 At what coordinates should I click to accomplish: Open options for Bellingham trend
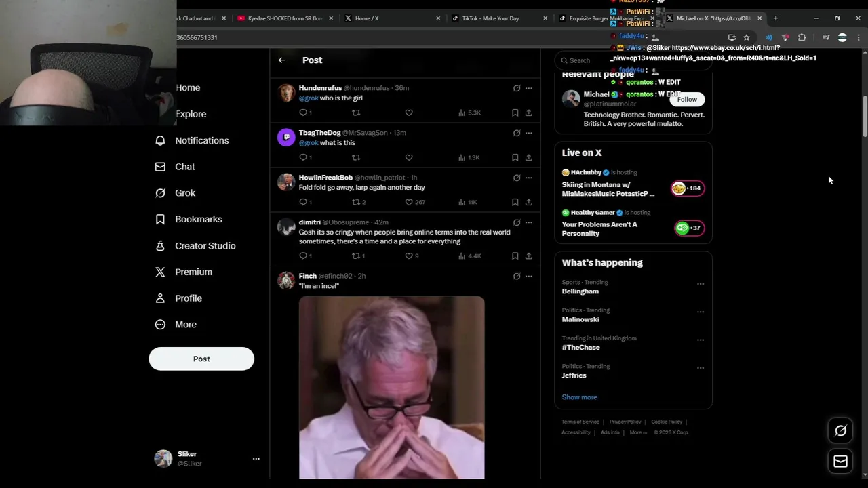tap(701, 284)
